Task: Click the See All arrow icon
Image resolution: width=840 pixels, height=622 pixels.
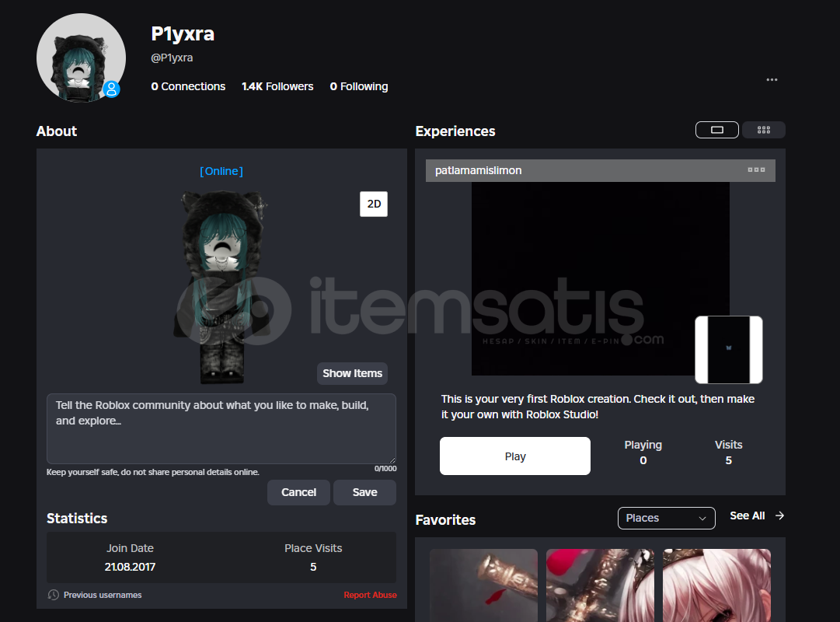Action: [x=779, y=515]
